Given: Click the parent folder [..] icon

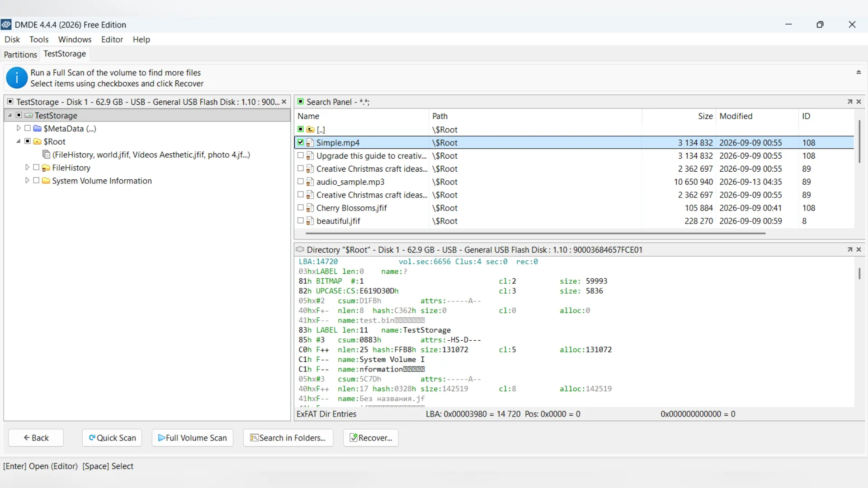Looking at the screenshot, I should coord(310,130).
